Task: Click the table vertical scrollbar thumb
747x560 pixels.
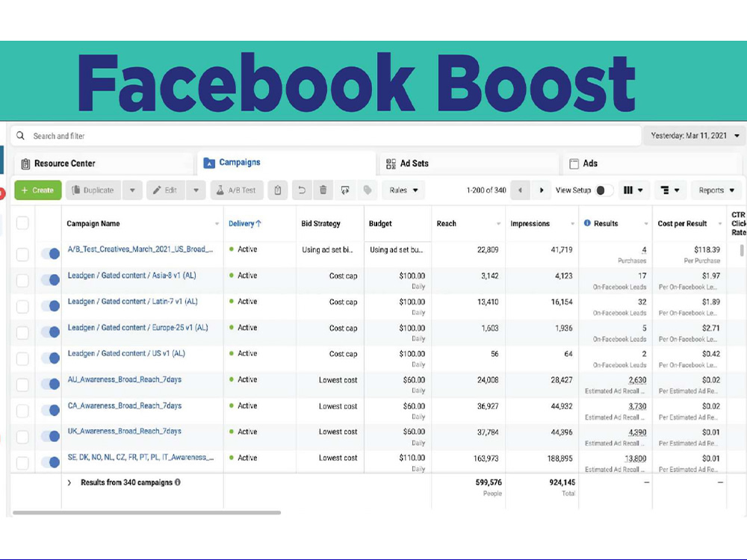Action: (x=742, y=250)
